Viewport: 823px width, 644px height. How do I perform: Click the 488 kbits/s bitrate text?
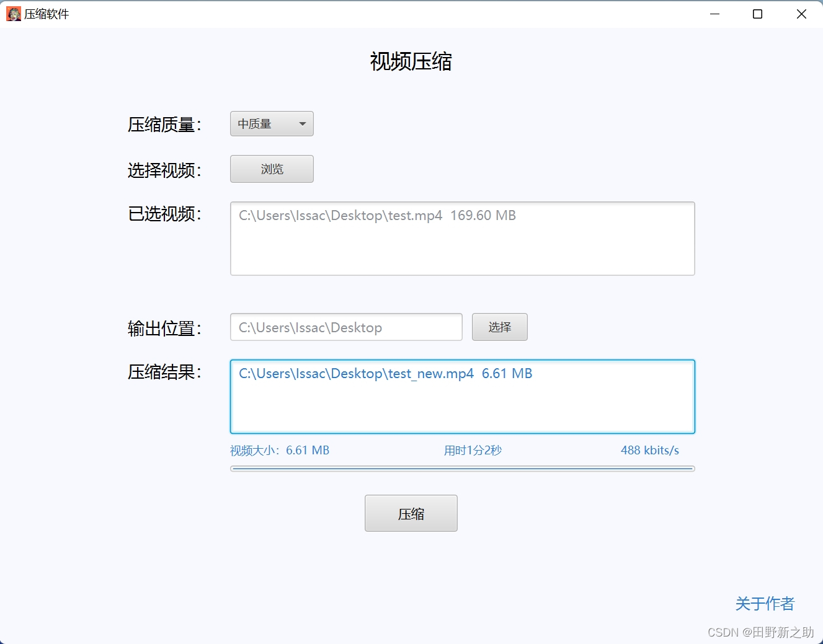(x=650, y=451)
